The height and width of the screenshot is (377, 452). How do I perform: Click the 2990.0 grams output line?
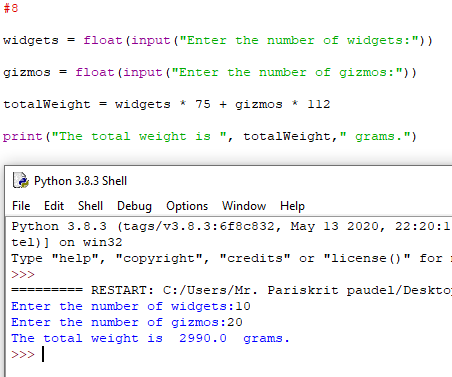(150, 338)
